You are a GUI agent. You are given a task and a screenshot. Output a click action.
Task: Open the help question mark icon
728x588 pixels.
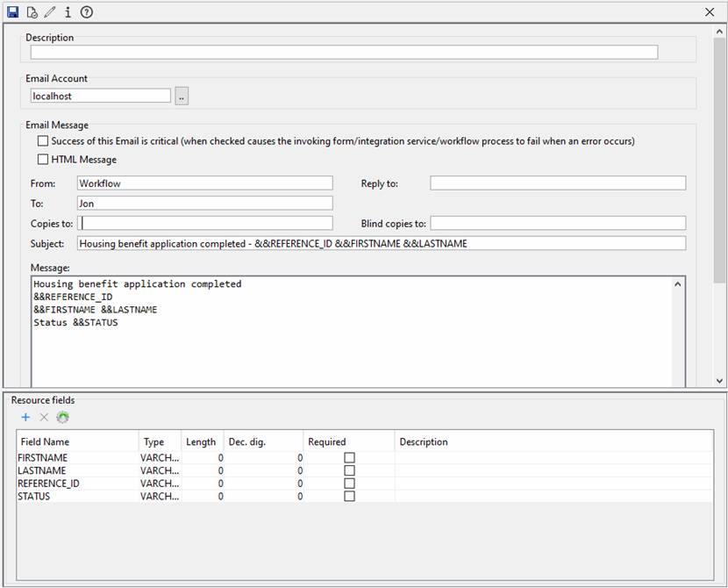coord(86,12)
